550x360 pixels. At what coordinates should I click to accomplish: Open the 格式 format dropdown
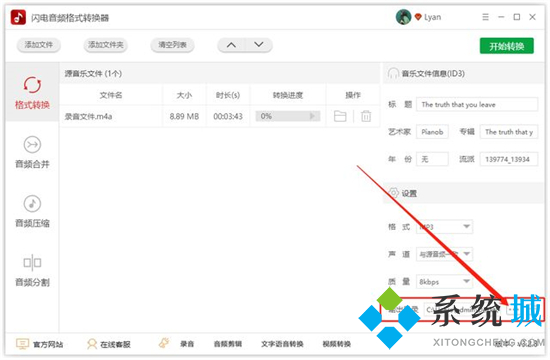click(444, 227)
